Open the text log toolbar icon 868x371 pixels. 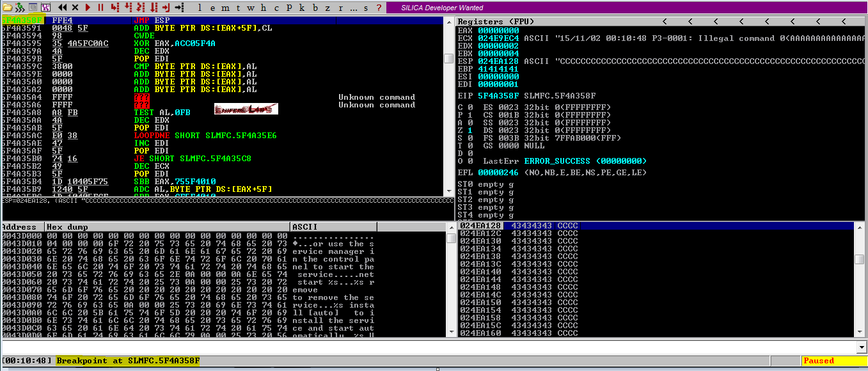[x=33, y=7]
